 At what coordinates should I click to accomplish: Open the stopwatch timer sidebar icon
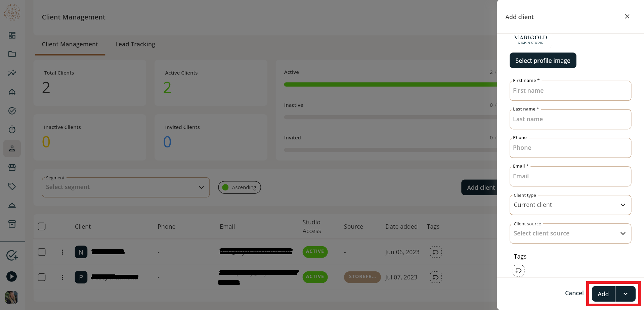12,130
